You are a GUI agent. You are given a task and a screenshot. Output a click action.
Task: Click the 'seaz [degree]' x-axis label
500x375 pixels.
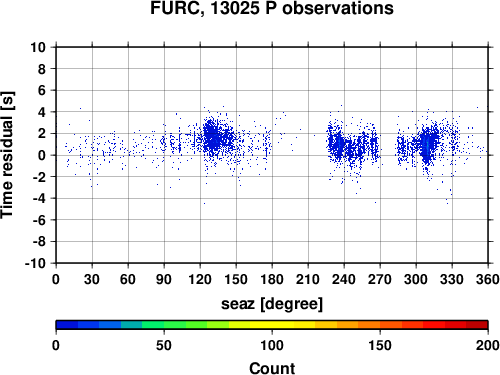click(x=272, y=304)
